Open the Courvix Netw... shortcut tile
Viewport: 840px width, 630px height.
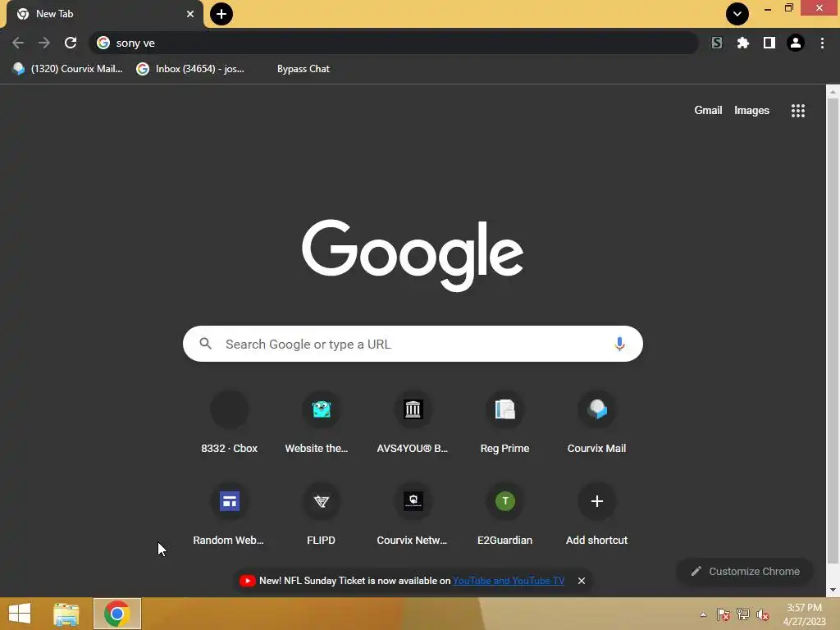[413, 515]
